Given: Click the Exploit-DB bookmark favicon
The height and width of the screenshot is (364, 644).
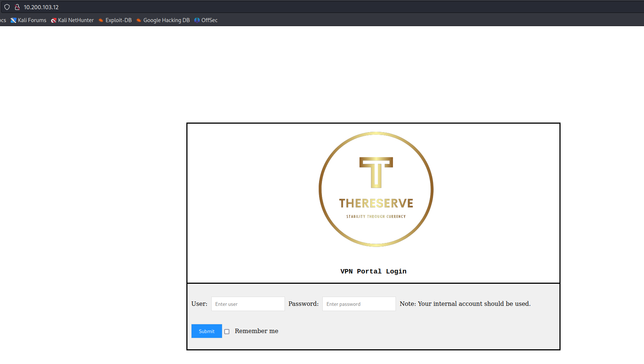Looking at the screenshot, I should 101,20.
